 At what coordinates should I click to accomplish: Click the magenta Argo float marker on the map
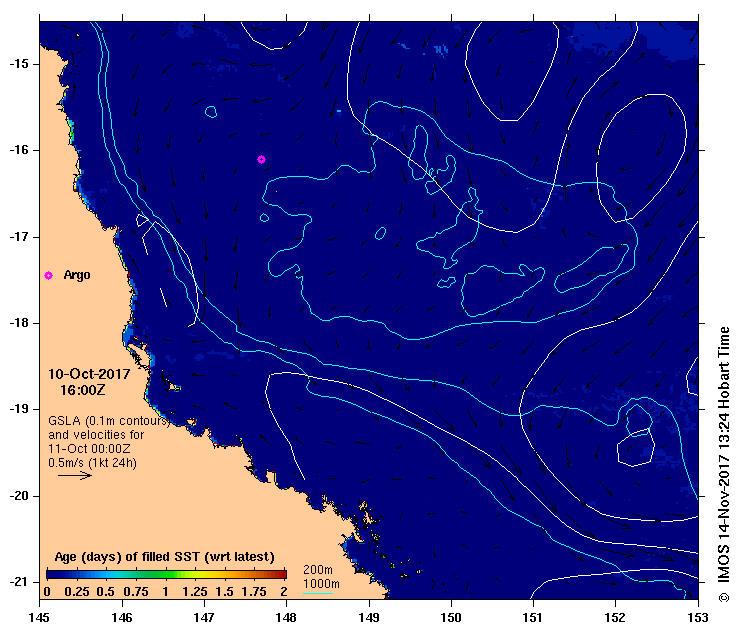pyautogui.click(x=261, y=159)
